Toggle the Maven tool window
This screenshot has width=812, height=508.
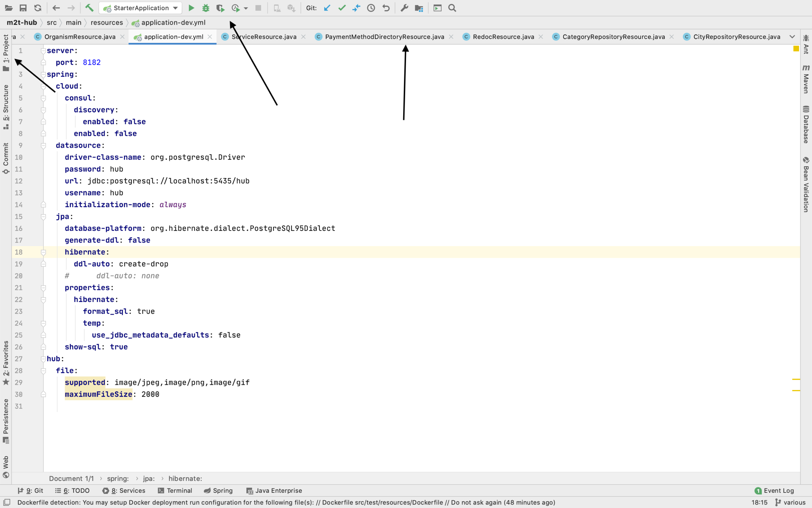tap(806, 79)
